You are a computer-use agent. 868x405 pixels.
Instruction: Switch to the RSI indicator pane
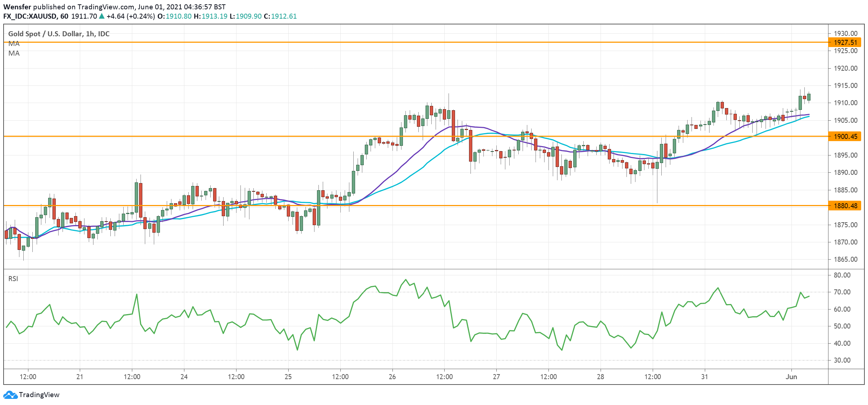[x=13, y=279]
